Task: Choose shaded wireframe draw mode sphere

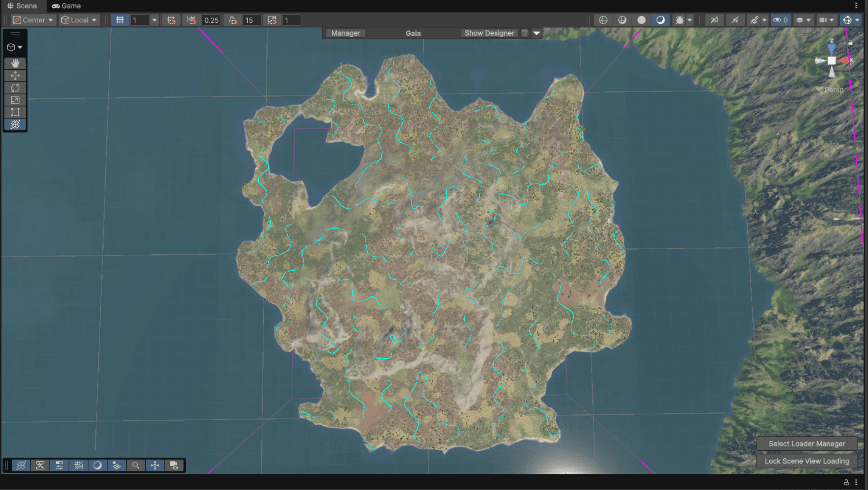Action: click(x=622, y=20)
